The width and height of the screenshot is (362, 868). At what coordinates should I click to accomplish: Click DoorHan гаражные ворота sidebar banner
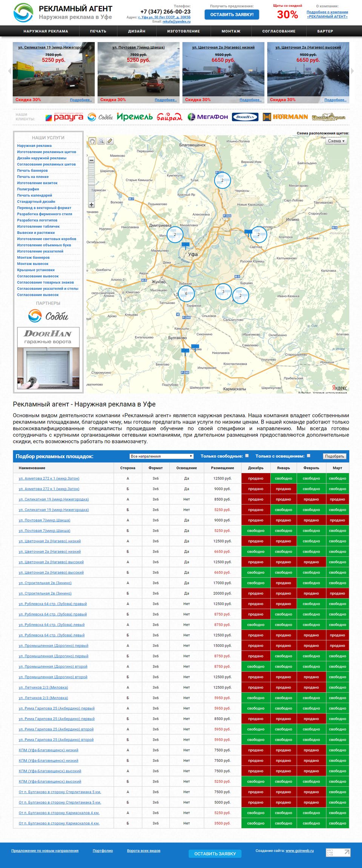[x=48, y=358]
